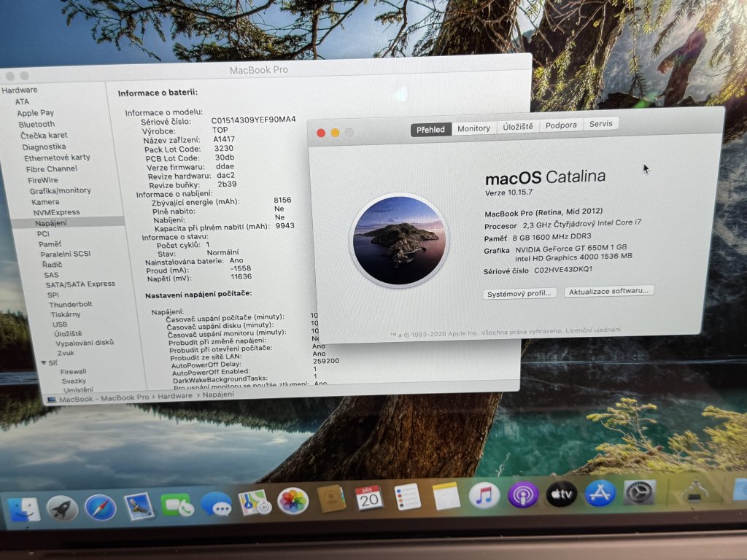Select Napájení in the sidebar
The height and width of the screenshot is (560, 747).
51,223
